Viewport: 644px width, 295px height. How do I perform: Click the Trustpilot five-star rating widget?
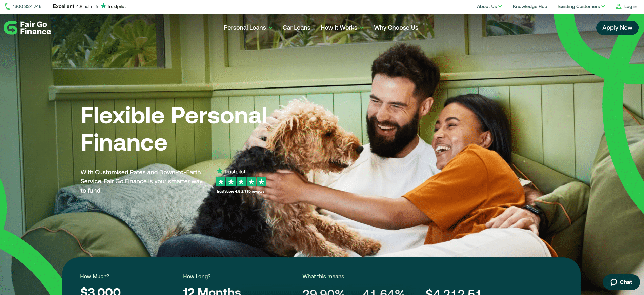point(241,182)
